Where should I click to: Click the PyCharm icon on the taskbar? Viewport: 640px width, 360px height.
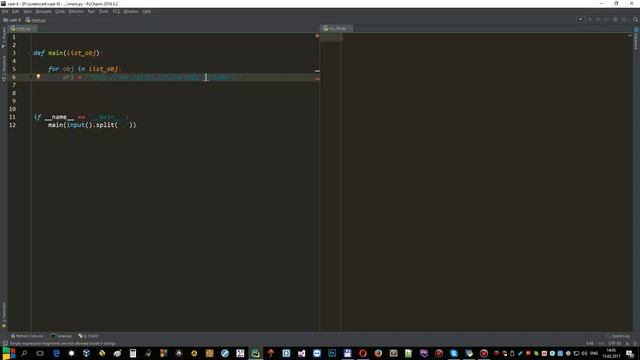tap(256, 353)
